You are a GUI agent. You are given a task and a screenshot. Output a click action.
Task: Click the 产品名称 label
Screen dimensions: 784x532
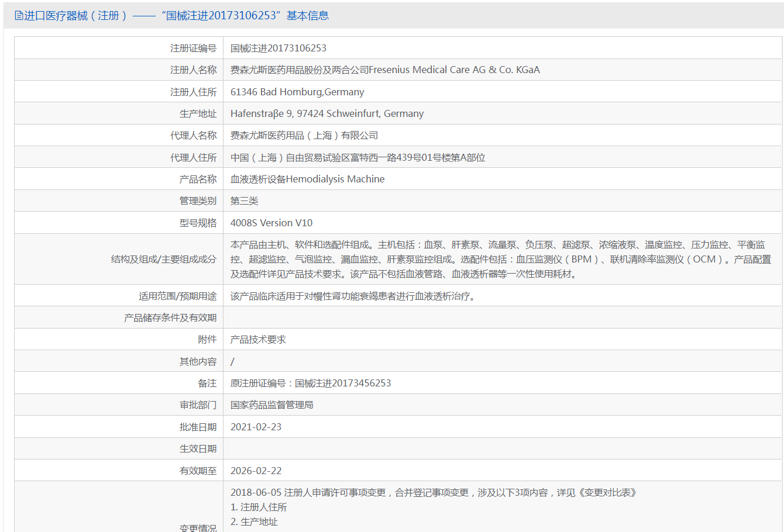(x=198, y=179)
